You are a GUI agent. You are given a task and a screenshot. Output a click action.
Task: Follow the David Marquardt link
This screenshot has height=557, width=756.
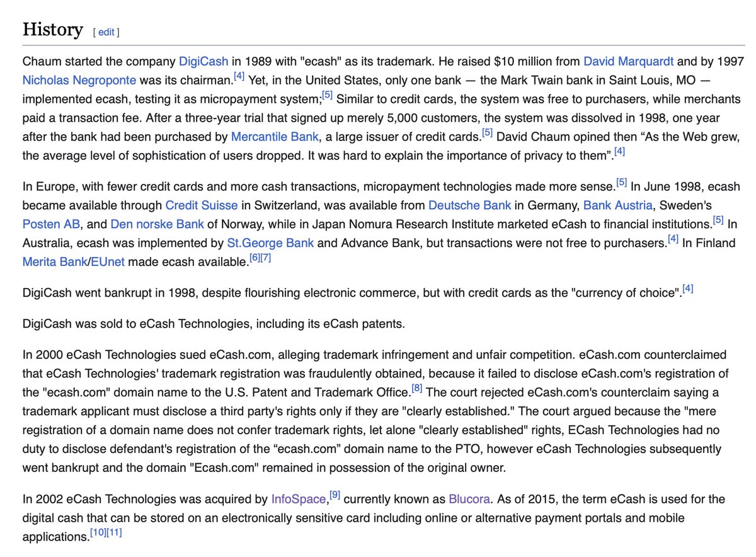point(629,62)
